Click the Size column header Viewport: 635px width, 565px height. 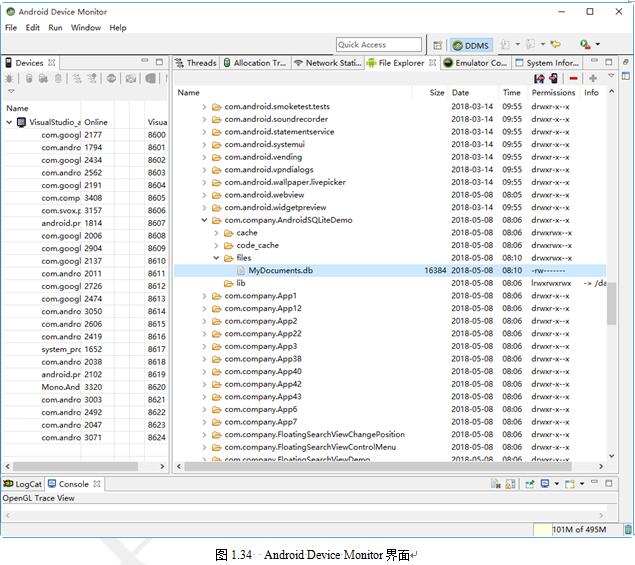430,92
